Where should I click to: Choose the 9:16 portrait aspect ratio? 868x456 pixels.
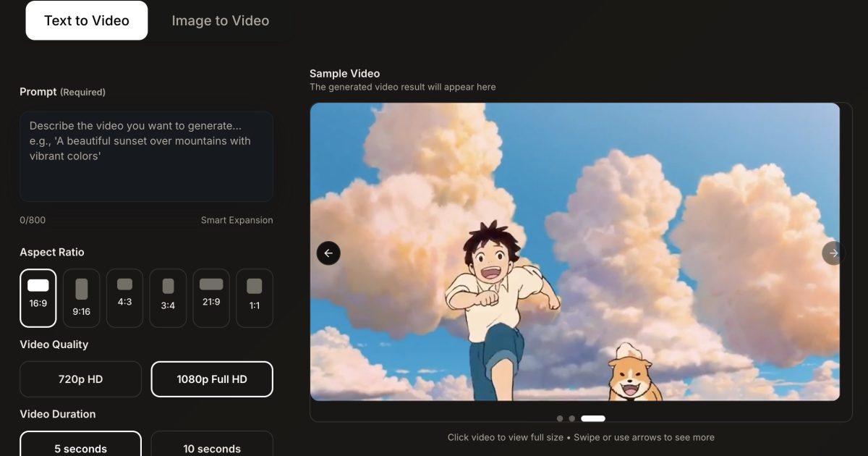(82, 297)
